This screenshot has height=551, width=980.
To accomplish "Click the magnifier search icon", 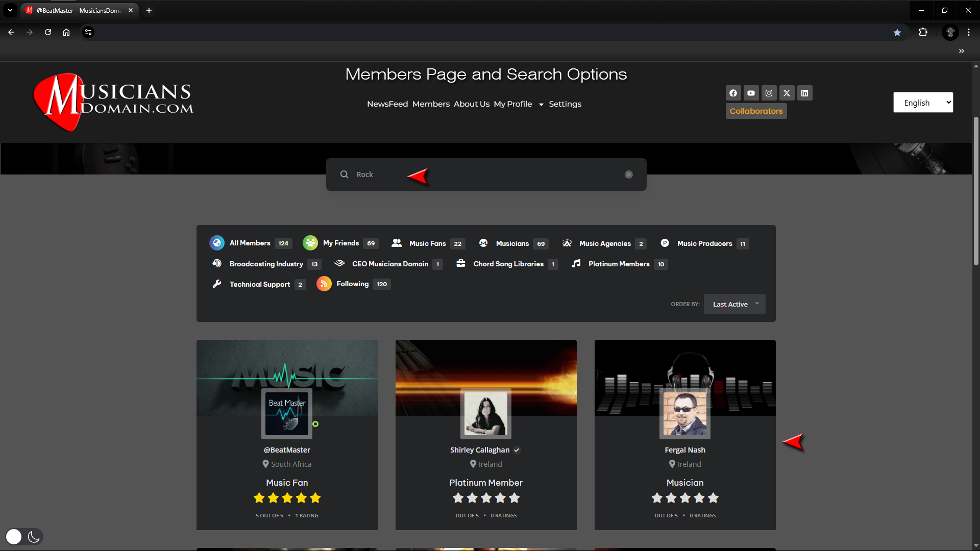I will pyautogui.click(x=345, y=174).
